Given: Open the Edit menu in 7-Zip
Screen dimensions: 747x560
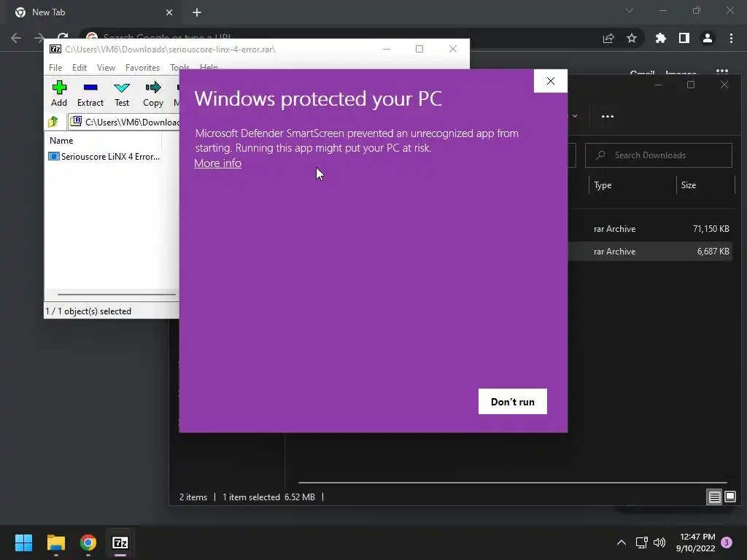Looking at the screenshot, I should pyautogui.click(x=80, y=68).
